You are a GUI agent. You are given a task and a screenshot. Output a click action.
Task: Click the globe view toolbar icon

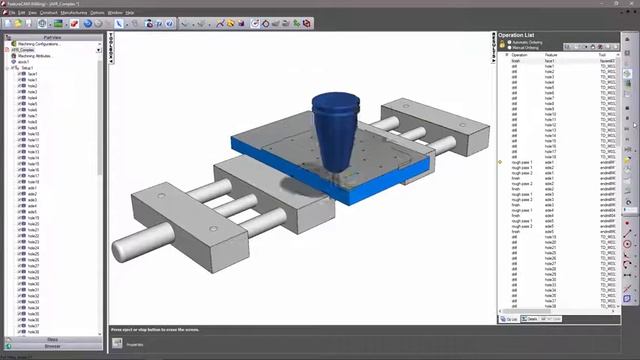point(42,23)
